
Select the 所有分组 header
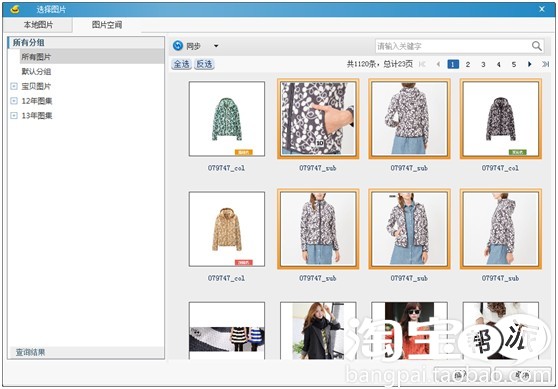(86, 43)
